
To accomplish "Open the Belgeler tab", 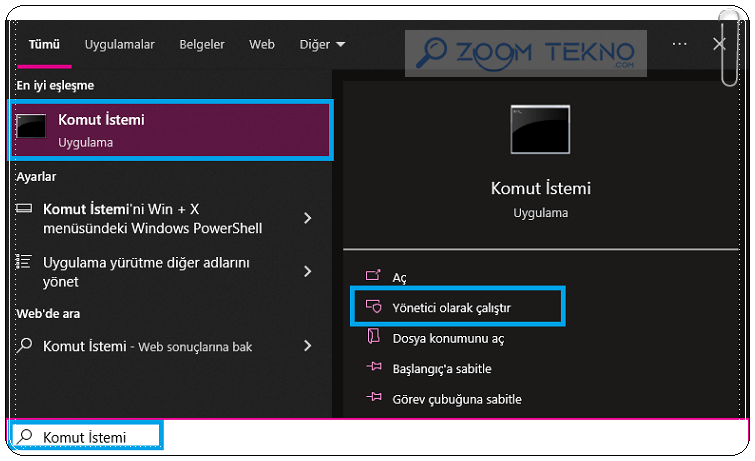I will click(x=202, y=44).
